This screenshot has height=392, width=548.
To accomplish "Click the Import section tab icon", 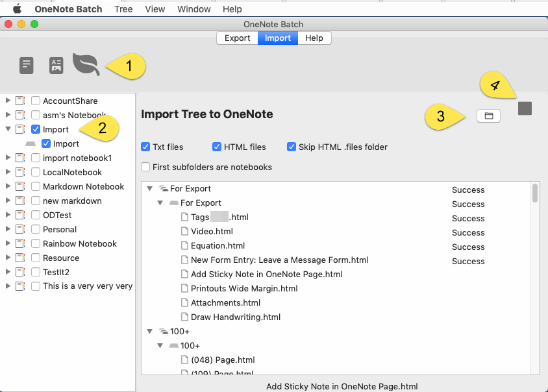I will (31, 144).
